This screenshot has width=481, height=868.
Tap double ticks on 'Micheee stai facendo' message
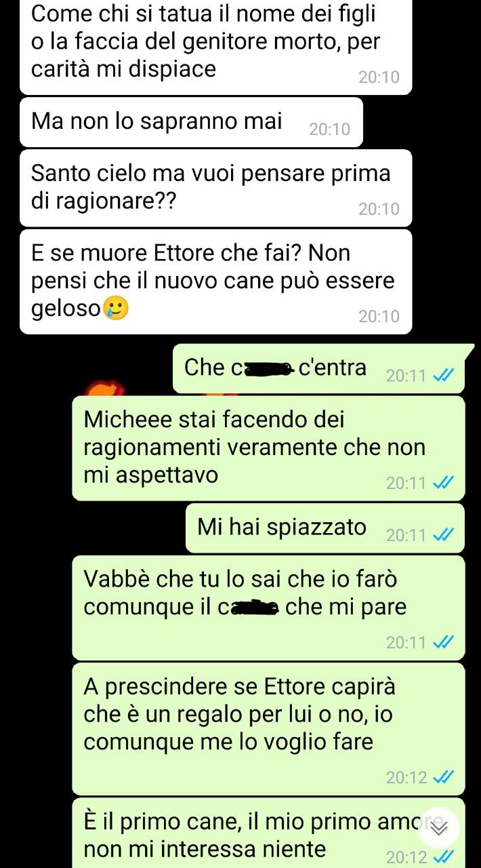443,483
